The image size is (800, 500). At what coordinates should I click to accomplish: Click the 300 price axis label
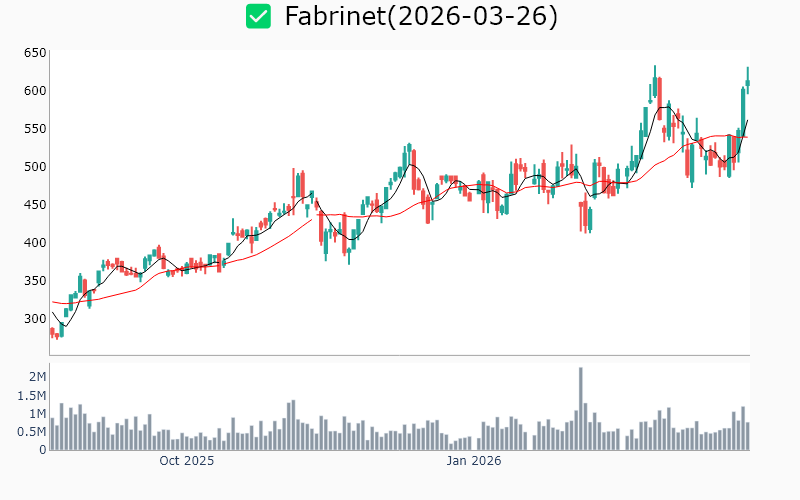pyautogui.click(x=35, y=318)
